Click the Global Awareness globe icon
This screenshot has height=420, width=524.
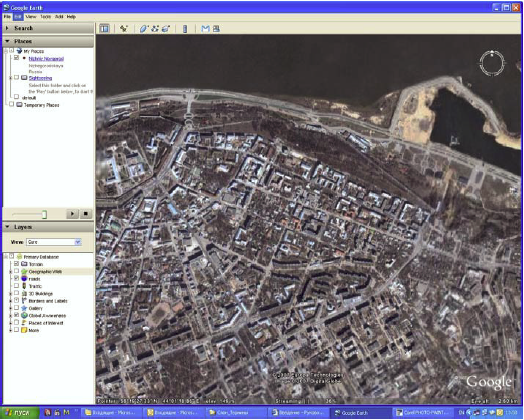24,315
